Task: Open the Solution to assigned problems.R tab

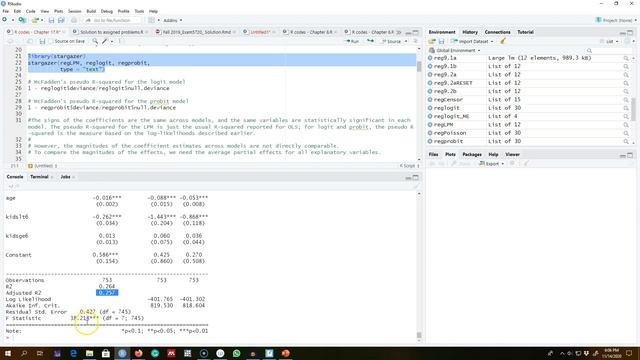Action: click(x=111, y=32)
